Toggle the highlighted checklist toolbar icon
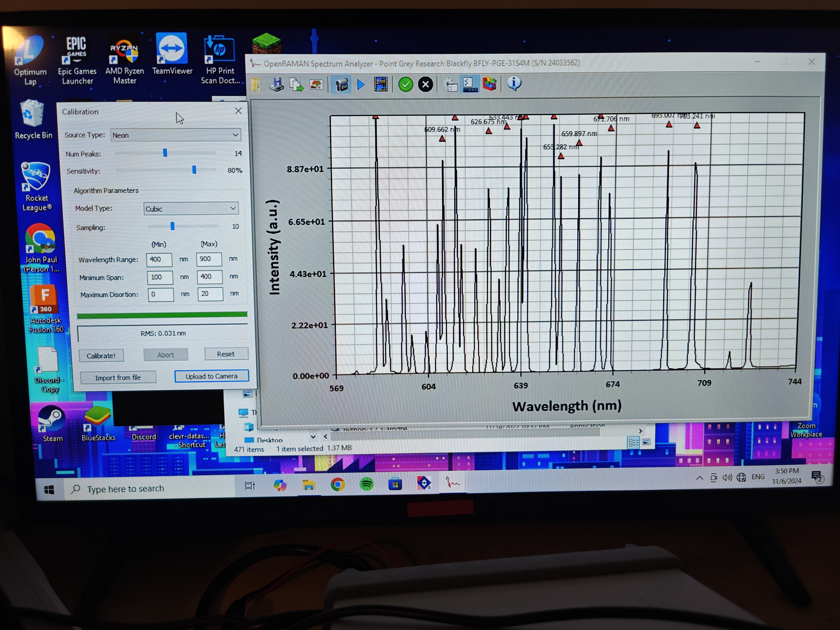 click(470, 84)
